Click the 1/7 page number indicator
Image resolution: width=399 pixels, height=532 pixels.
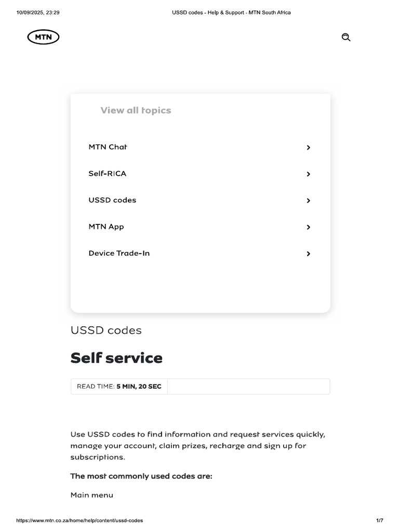pyautogui.click(x=379, y=520)
